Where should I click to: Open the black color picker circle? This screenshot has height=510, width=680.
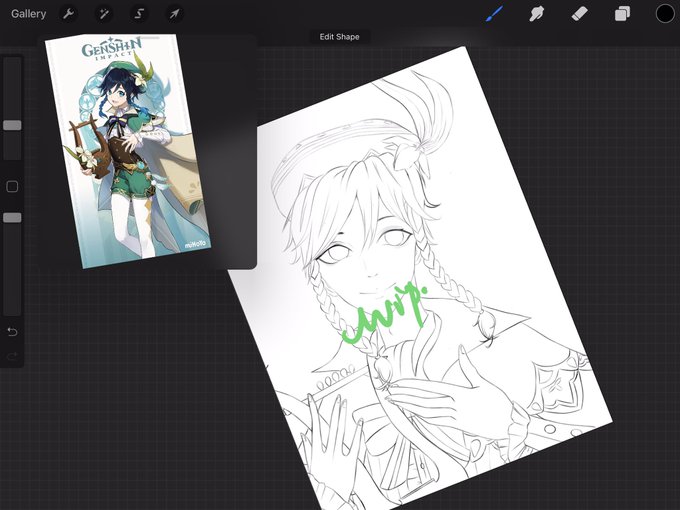(664, 14)
